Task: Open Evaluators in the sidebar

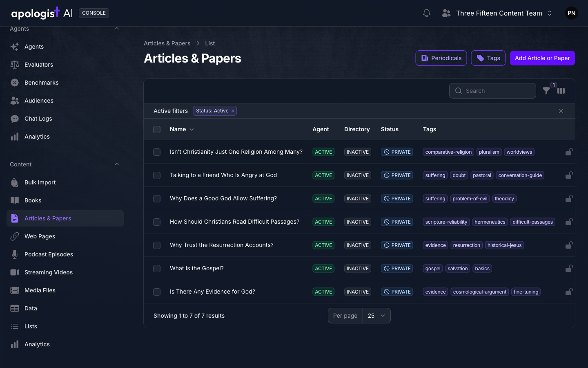Action: (x=65, y=65)
